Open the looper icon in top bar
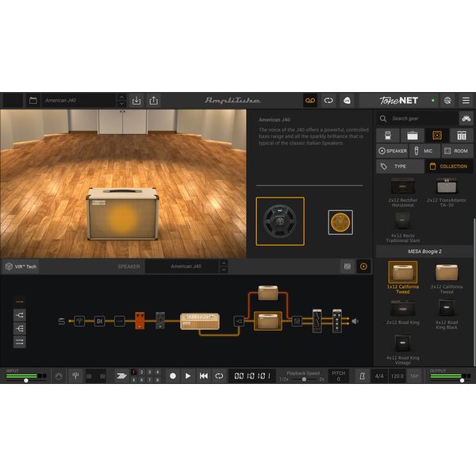476x476 pixels. (x=328, y=101)
